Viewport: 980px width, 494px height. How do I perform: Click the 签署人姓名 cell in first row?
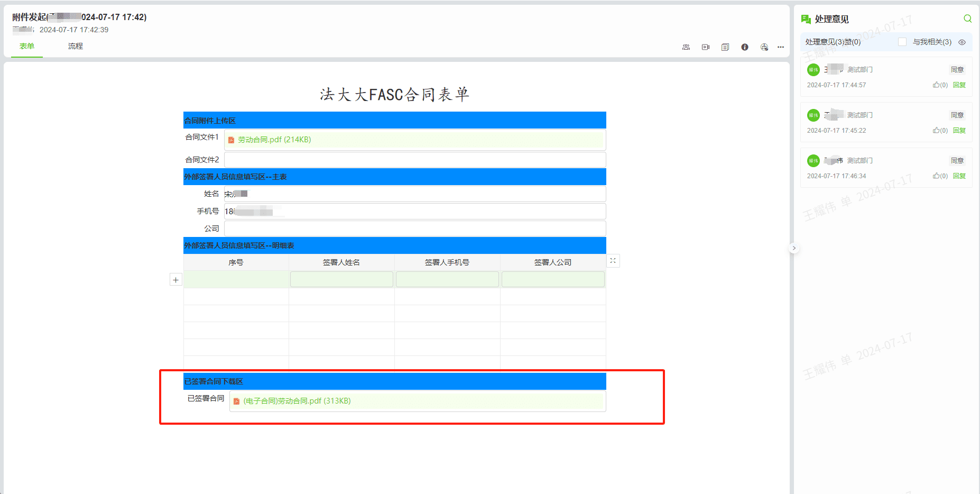pyautogui.click(x=341, y=279)
